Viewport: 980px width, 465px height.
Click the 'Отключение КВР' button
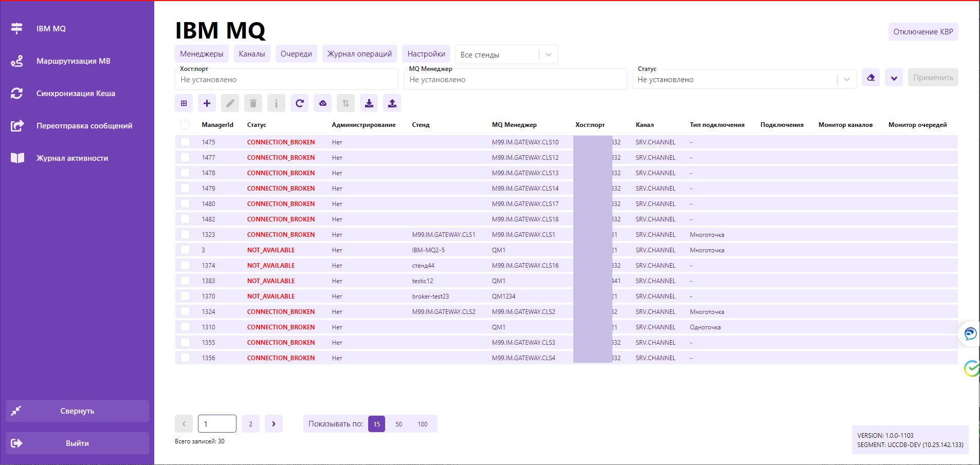923,32
